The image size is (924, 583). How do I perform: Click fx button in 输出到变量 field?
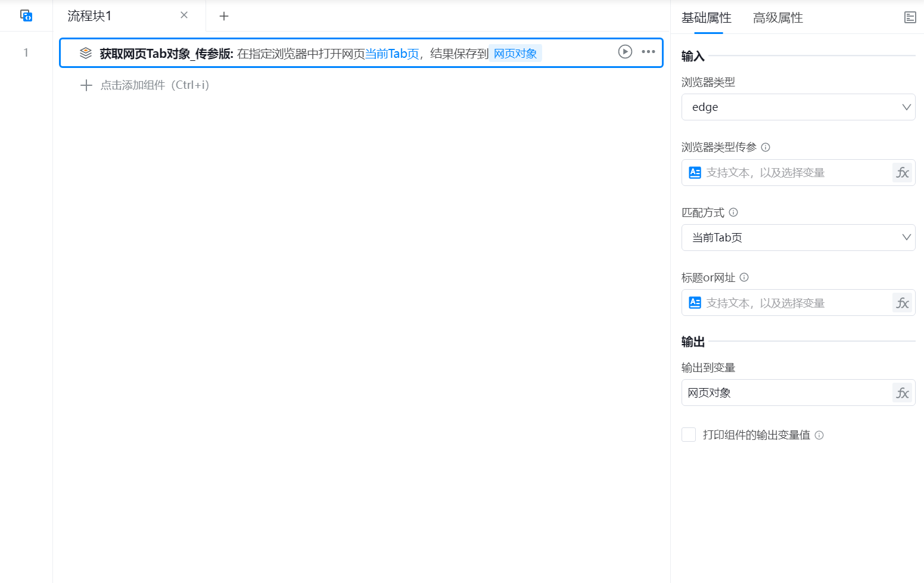click(902, 393)
